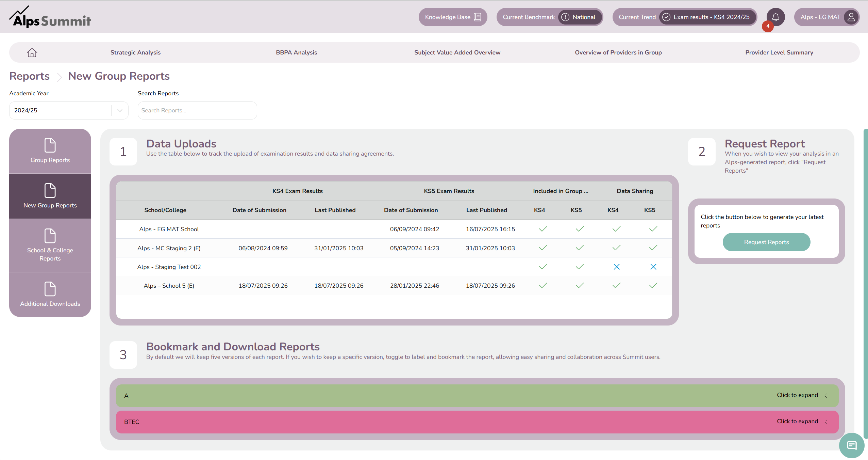Open the home icon in navigation bar
The image size is (868, 460).
click(32, 52)
